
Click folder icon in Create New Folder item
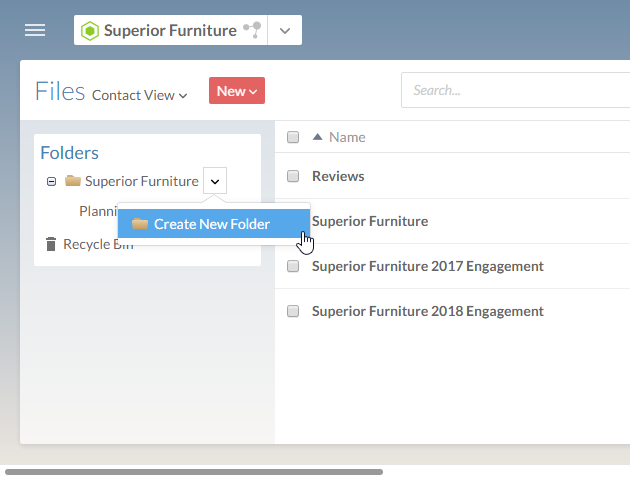click(x=140, y=224)
